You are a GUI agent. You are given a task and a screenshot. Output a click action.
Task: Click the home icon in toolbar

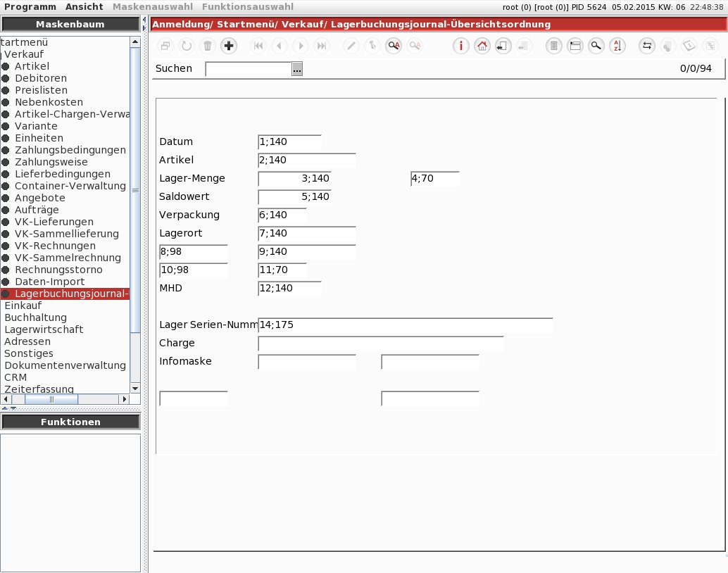[482, 46]
